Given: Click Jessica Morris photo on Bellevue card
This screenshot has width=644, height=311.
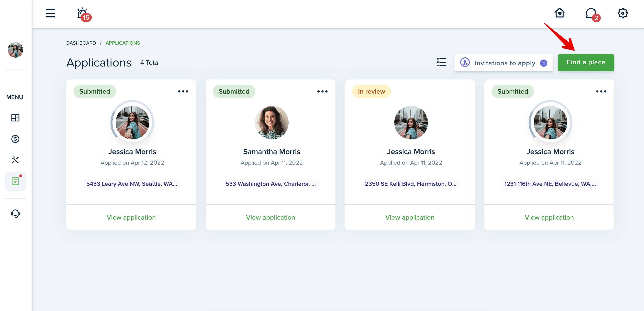Looking at the screenshot, I should (x=550, y=122).
